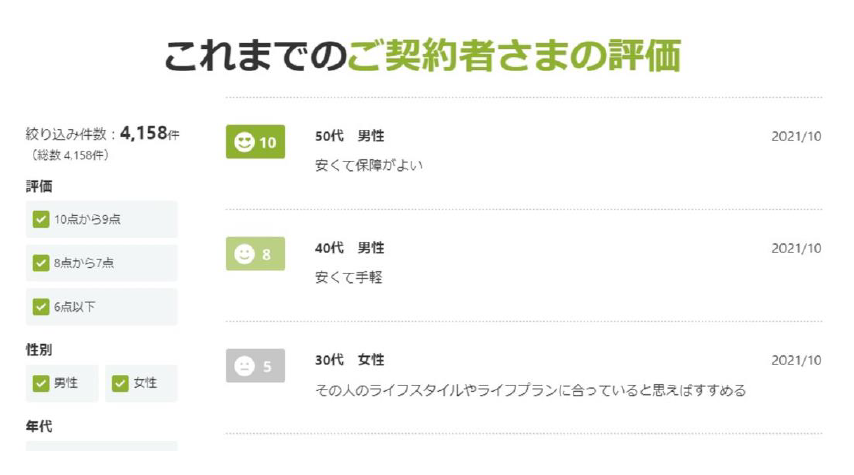Screen dimensions: 854x475
Task: Click the これまでのご契約者さまの評価 heading
Action: click(422, 56)
